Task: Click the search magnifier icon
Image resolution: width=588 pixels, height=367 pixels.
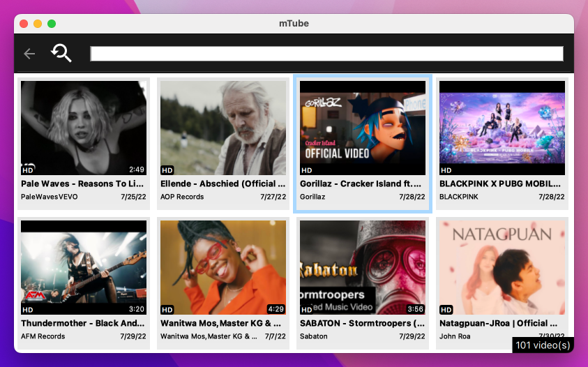Action: click(x=61, y=53)
